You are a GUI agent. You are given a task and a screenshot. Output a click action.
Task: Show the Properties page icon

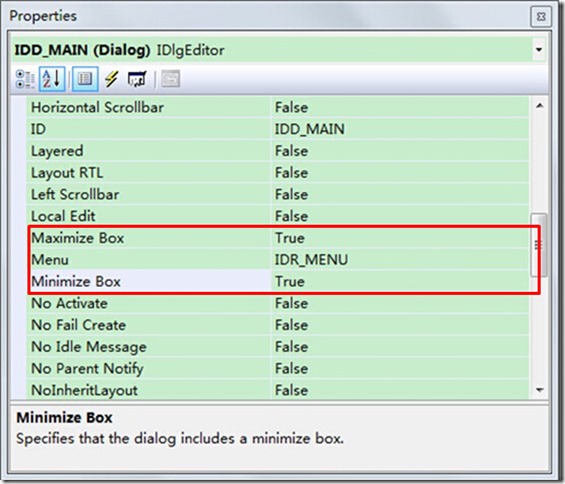click(x=85, y=79)
